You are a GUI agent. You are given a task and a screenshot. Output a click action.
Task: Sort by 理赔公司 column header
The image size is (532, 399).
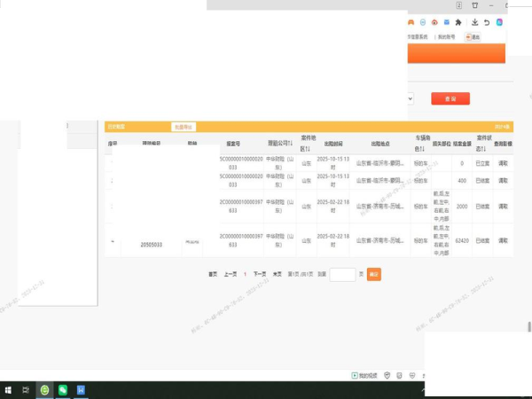(280, 142)
